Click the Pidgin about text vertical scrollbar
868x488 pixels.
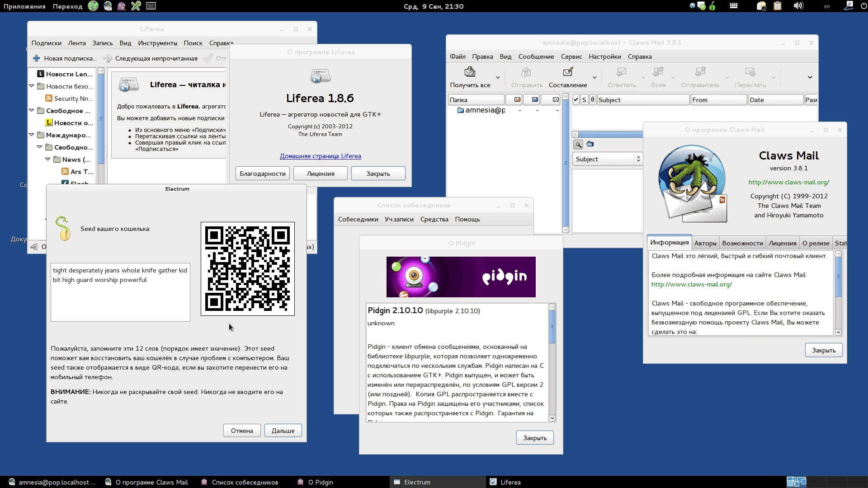coord(552,363)
